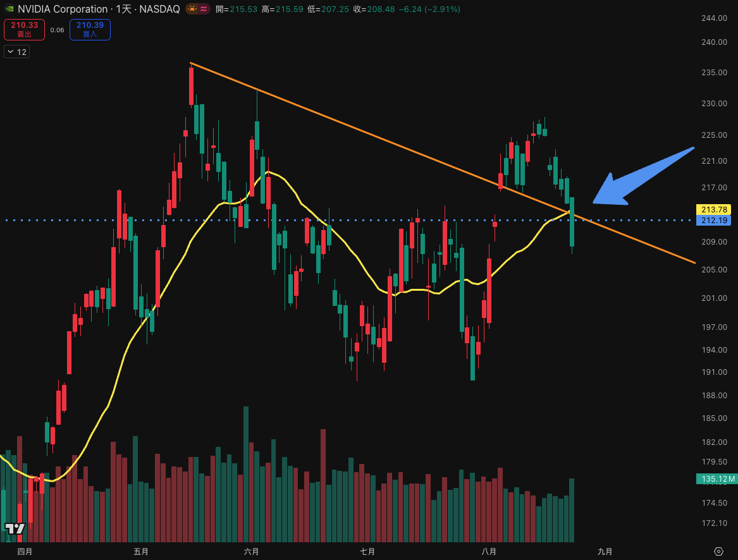Image resolution: width=738 pixels, height=560 pixels.
Task: Click the −6.24 (−2.91%) change value
Action: [429, 9]
